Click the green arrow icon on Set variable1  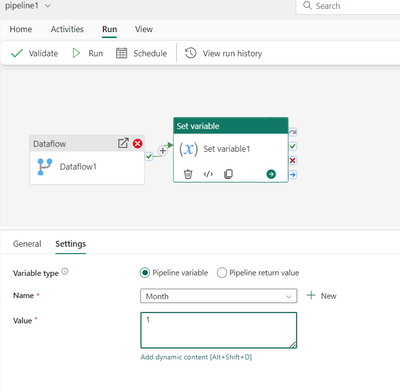click(x=271, y=174)
